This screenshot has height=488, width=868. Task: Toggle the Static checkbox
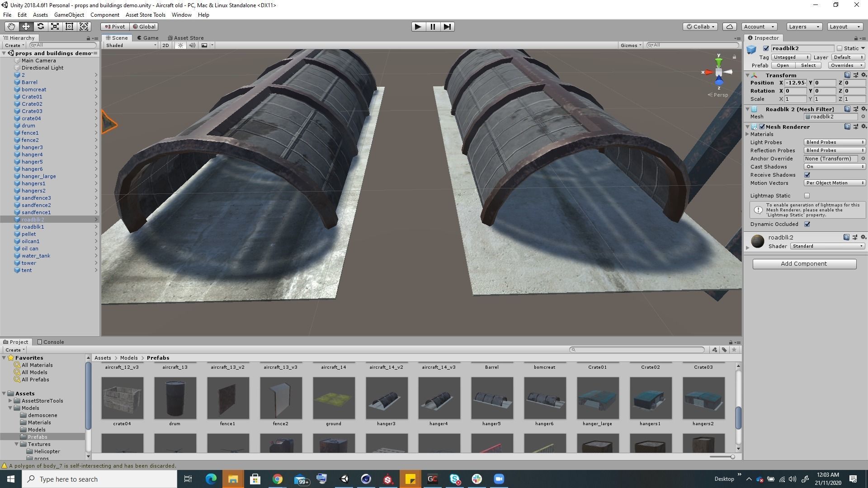(840, 48)
